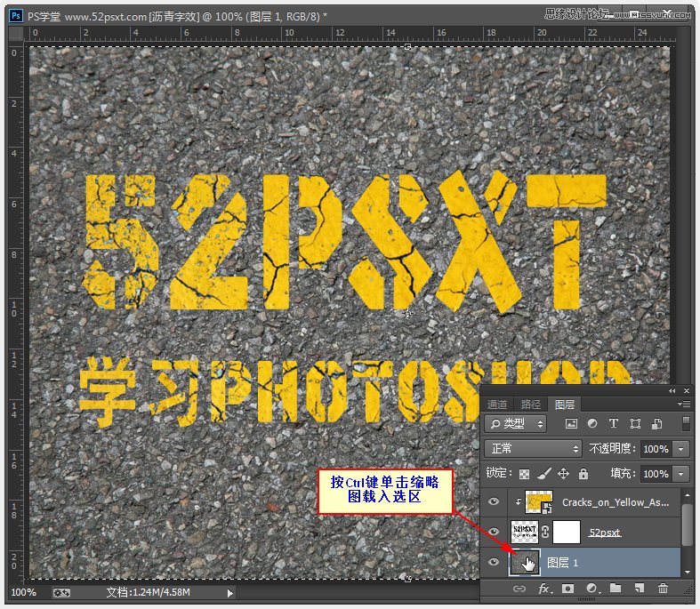Click the mask link chain on 52psxt
This screenshot has height=609, width=700.
coord(545,532)
